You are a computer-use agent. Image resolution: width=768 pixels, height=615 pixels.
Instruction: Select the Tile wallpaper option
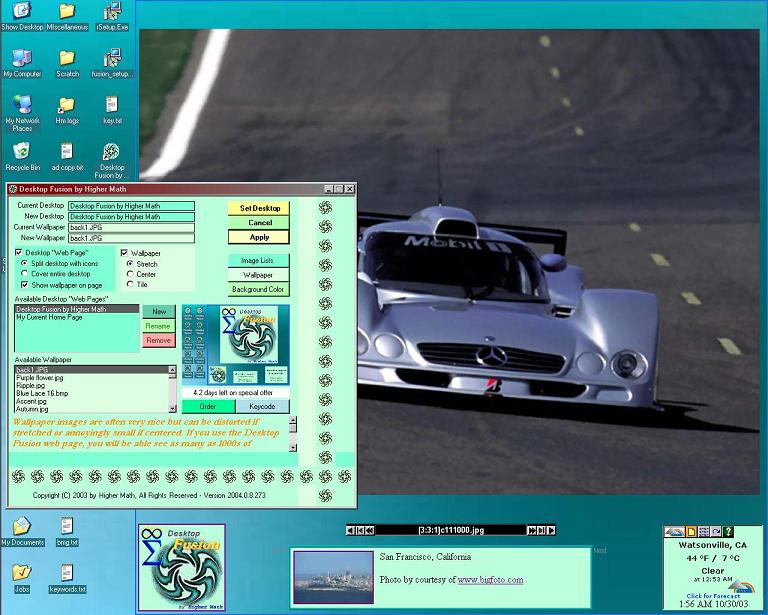[130, 284]
